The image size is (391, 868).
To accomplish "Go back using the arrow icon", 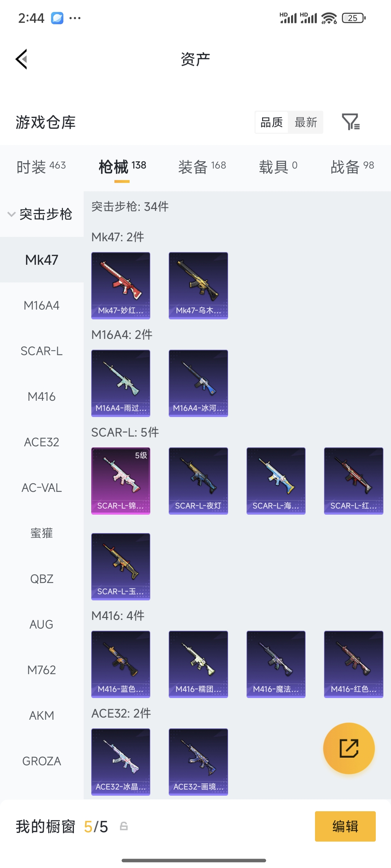I will pos(22,59).
